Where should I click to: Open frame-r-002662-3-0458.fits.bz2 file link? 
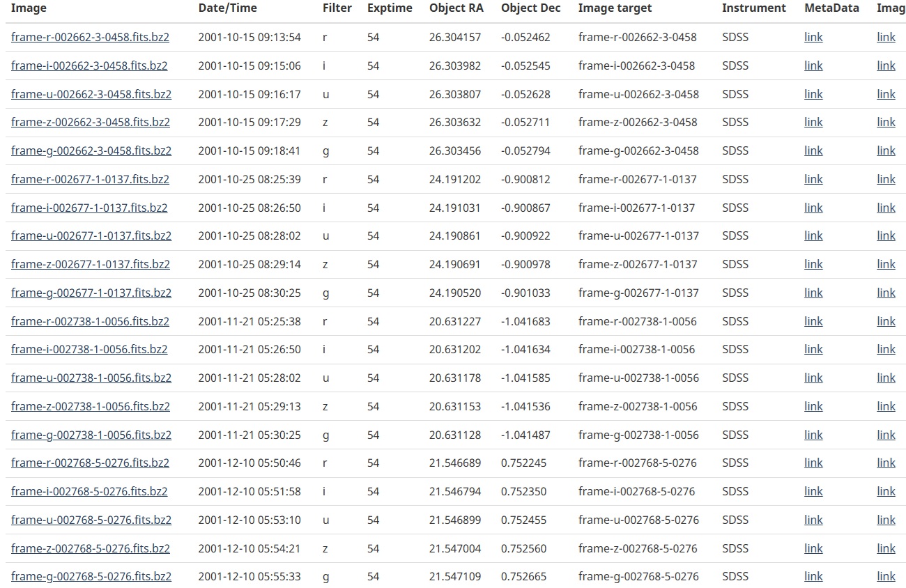[91, 37]
